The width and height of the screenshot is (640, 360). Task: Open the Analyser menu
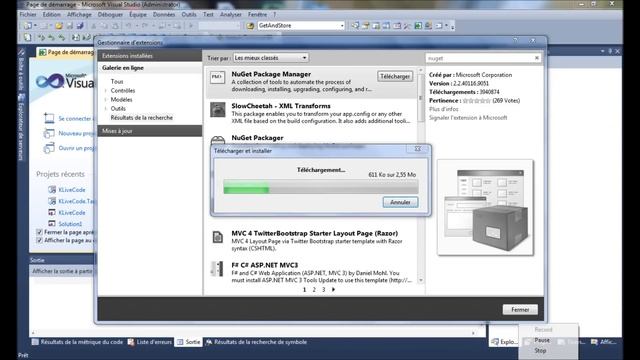pos(231,14)
